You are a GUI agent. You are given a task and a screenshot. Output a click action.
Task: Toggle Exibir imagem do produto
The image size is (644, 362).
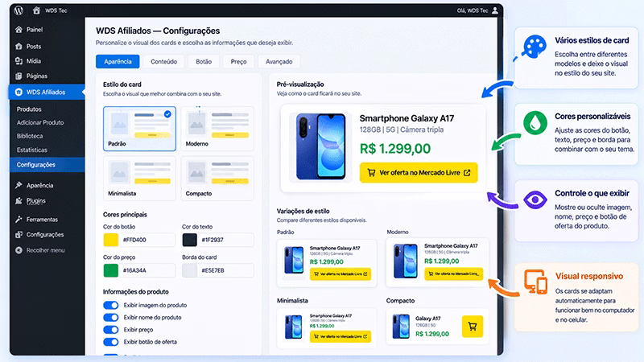pos(111,306)
